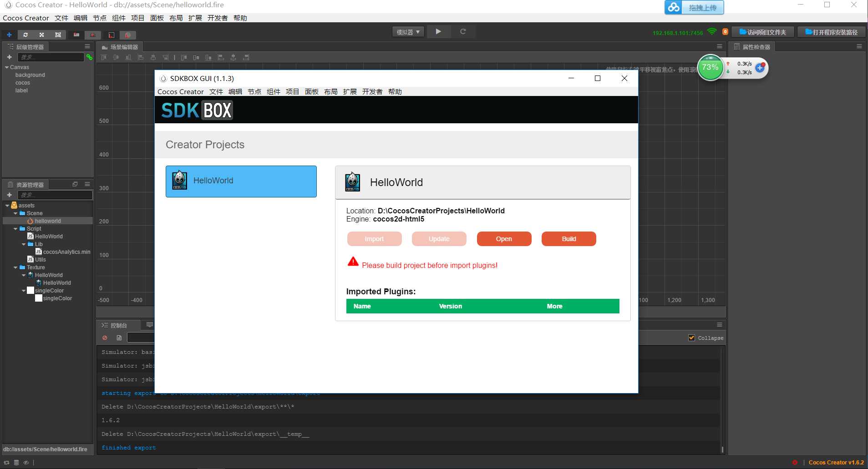Collapse the assets root folder
Image resolution: width=868 pixels, height=469 pixels.
coord(7,206)
